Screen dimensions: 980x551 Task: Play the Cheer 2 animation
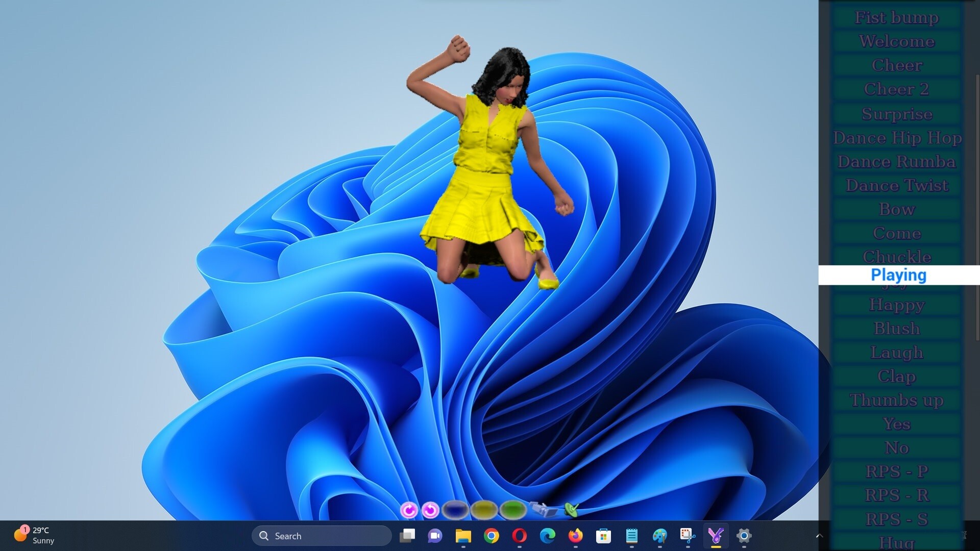[x=897, y=89]
